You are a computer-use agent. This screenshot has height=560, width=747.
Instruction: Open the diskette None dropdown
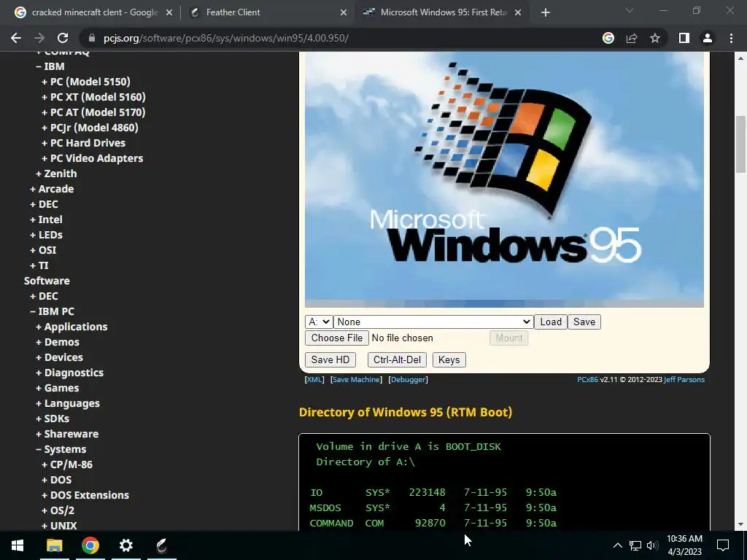click(433, 322)
